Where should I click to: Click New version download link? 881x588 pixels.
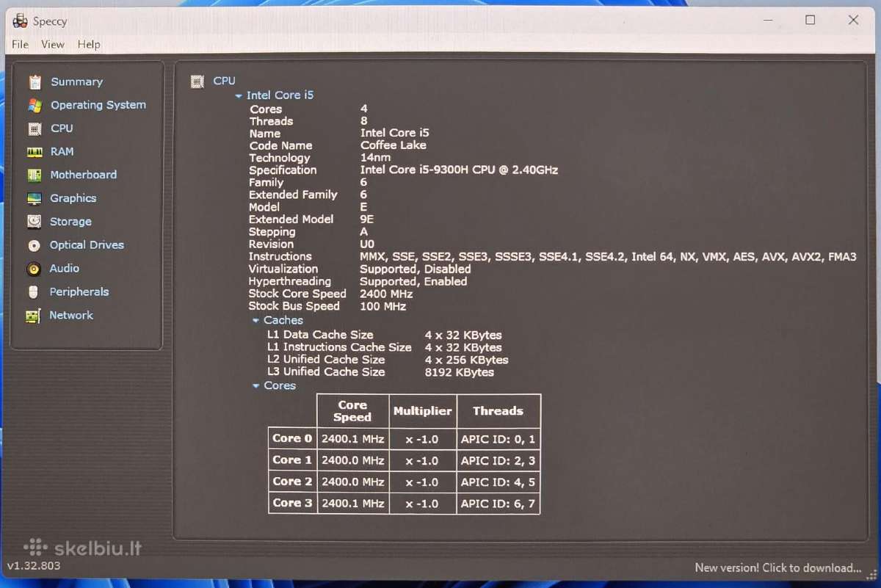778,567
